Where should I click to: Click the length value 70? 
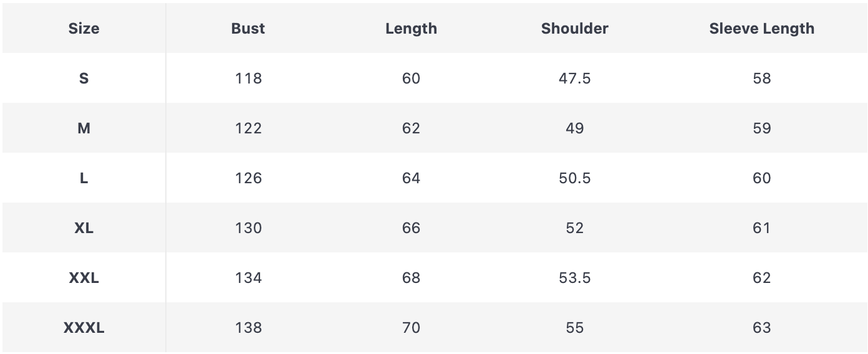[411, 328]
